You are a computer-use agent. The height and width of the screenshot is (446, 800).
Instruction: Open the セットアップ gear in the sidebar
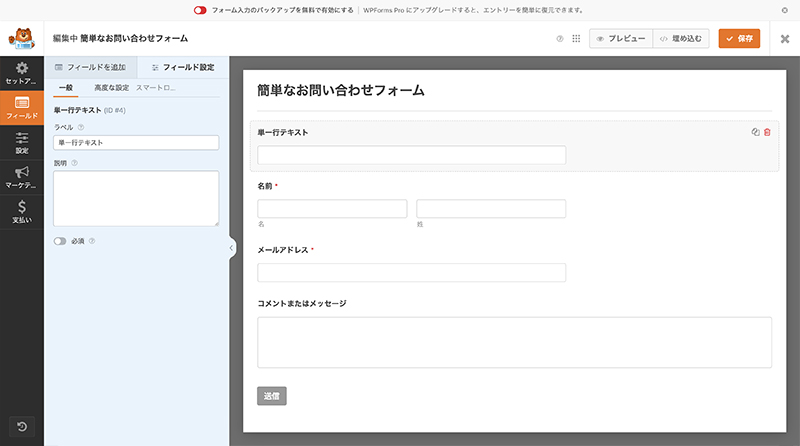[21, 72]
